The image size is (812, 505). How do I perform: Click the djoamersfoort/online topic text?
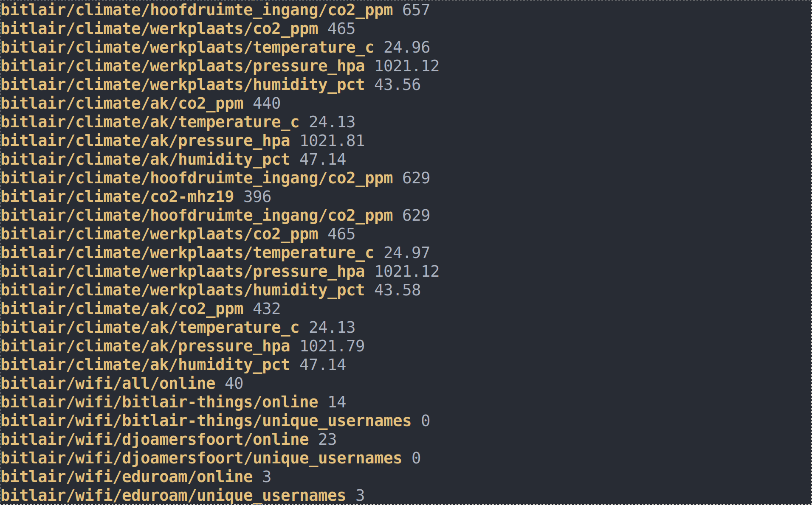[155, 440]
